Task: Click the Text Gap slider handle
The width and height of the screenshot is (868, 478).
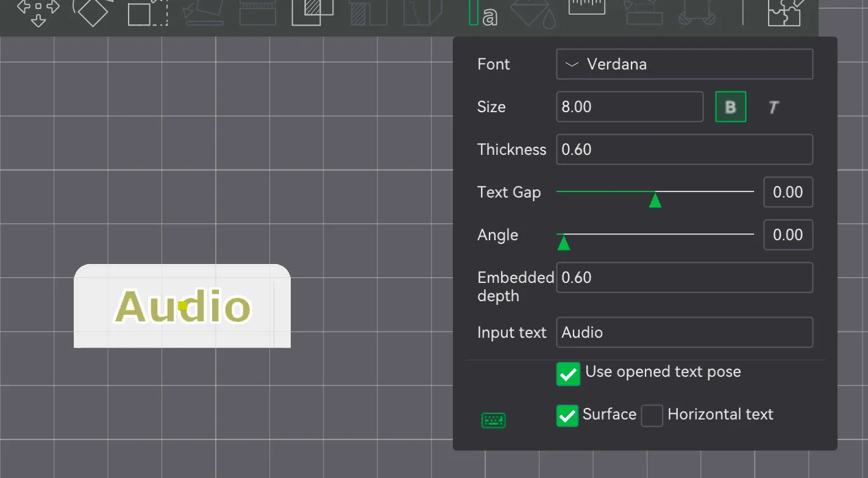Action: coord(655,200)
